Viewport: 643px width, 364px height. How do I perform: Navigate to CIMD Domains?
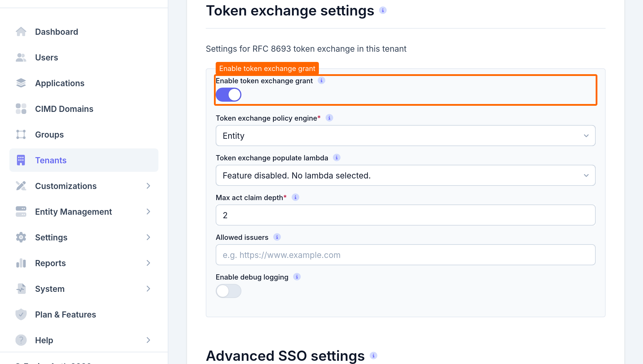(x=84, y=109)
